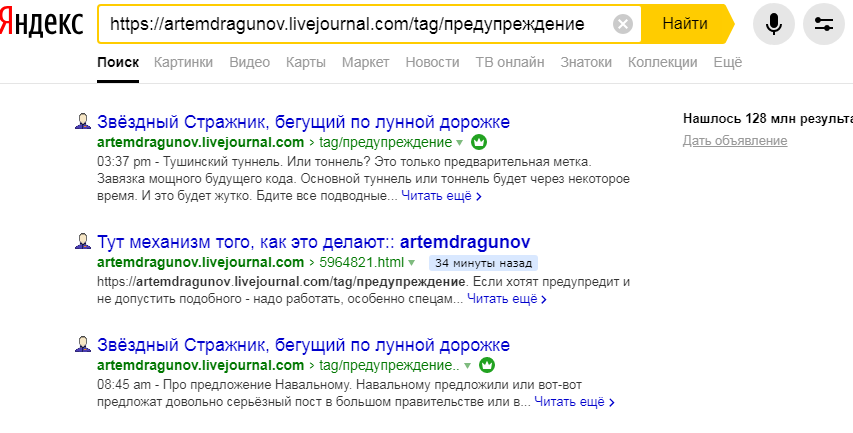Click first result's artemdragunov.livejournal.com domain

click(x=201, y=143)
